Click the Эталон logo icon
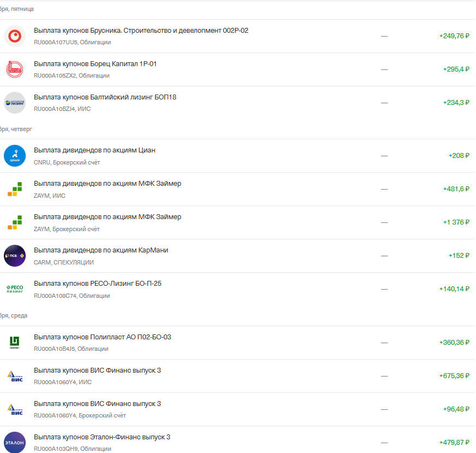The width and height of the screenshot is (476, 453). click(x=15, y=443)
